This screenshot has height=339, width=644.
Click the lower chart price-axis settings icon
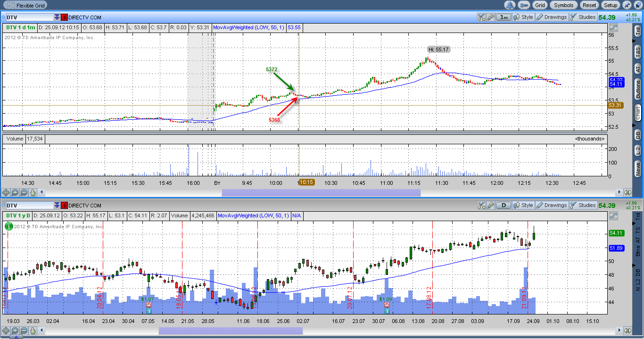(614, 216)
